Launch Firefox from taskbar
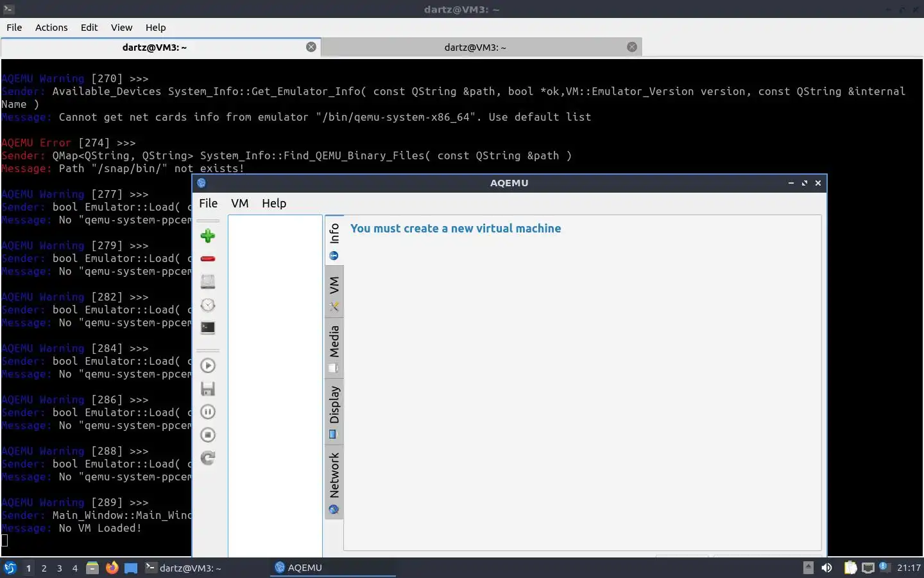Viewport: 924px width, 578px height. tap(112, 568)
